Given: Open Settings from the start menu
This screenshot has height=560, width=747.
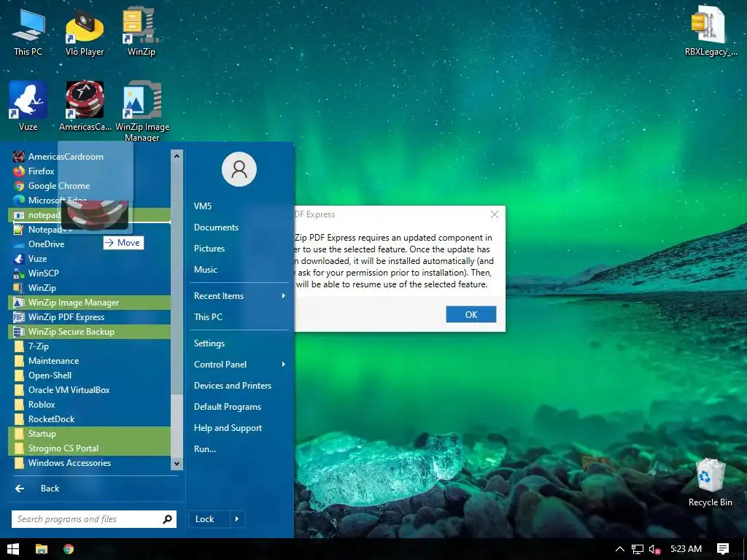Looking at the screenshot, I should [x=239, y=343].
